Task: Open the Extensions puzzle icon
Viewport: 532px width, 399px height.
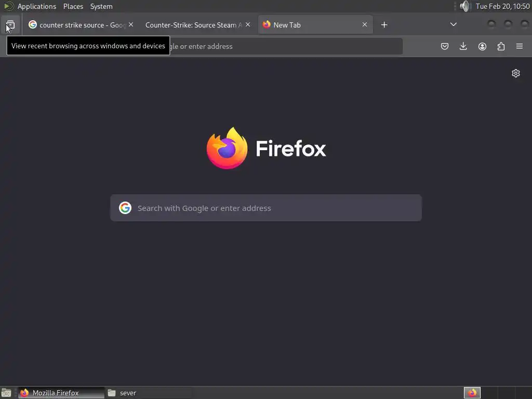Action: pos(501,46)
